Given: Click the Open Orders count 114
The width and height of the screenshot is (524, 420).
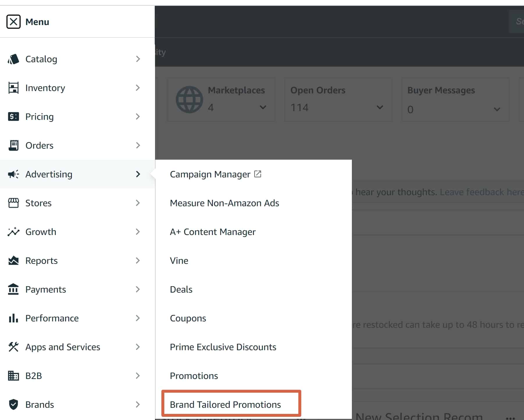Looking at the screenshot, I should [300, 108].
